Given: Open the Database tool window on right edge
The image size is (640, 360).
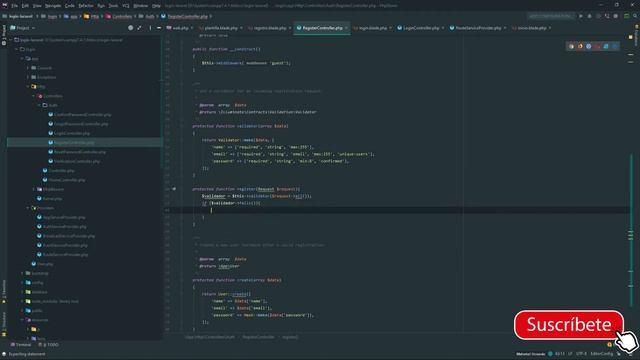Looking at the screenshot, I should click(636, 36).
